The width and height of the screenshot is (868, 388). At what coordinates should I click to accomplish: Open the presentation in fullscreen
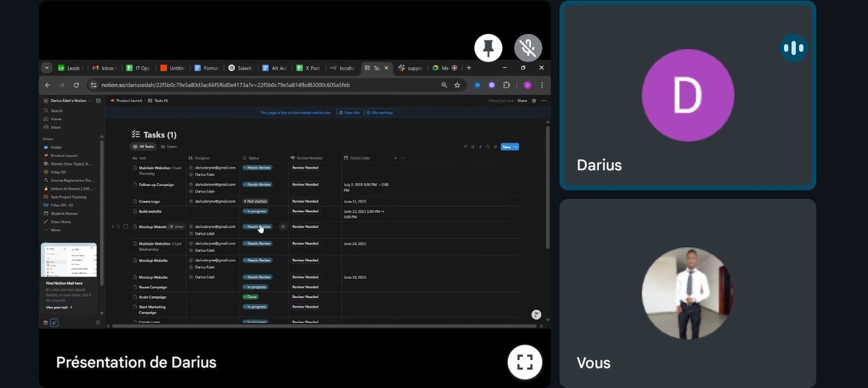[x=524, y=362]
